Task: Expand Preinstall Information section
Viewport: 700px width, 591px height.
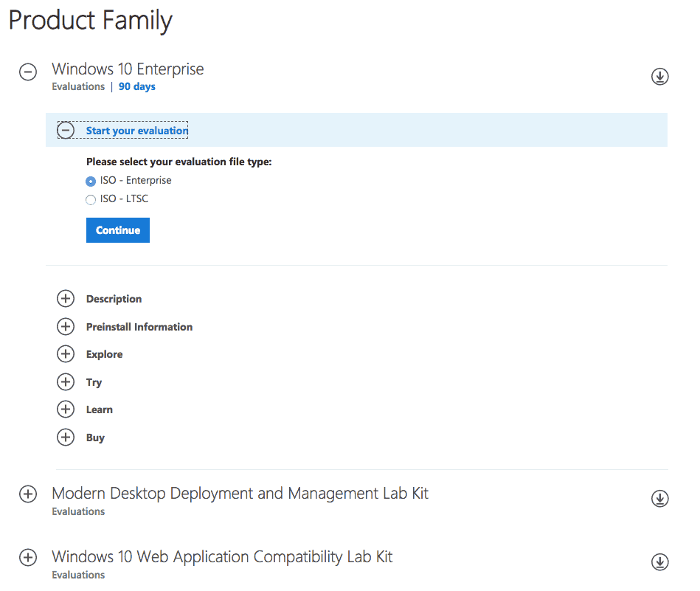Action: 66,327
